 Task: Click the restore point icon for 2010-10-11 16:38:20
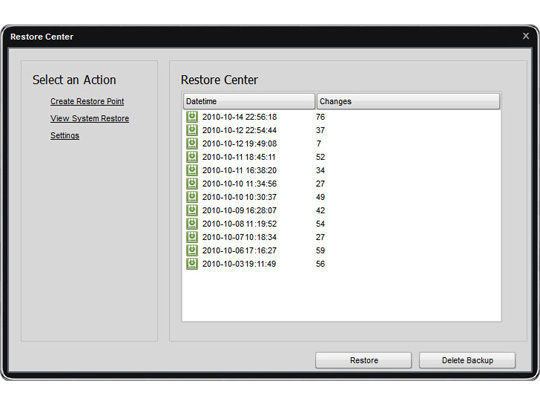(192, 170)
